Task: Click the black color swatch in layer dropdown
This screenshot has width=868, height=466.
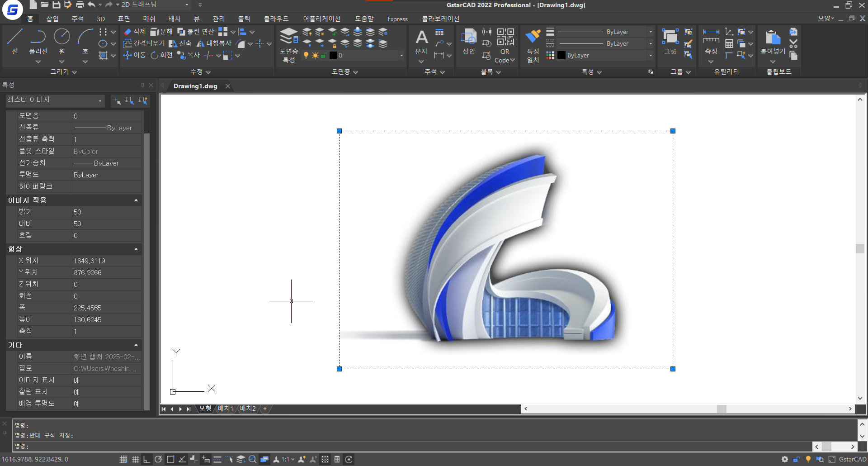Action: [x=333, y=55]
